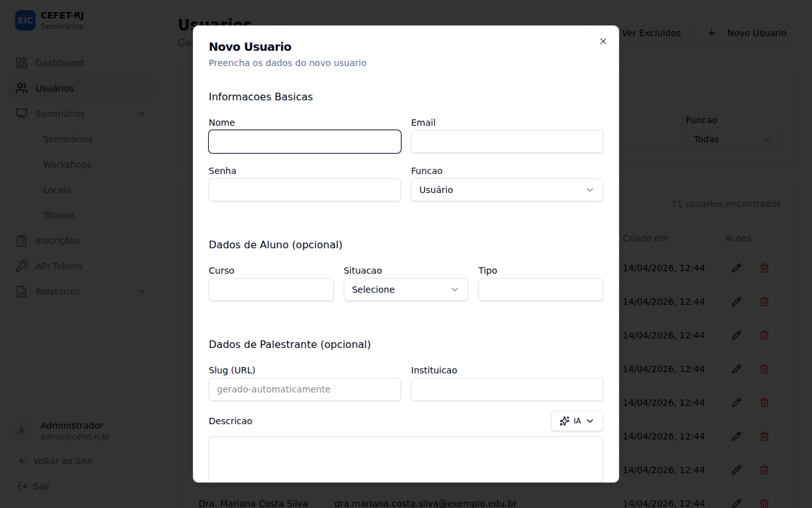Click the Curso input field

[271, 290]
